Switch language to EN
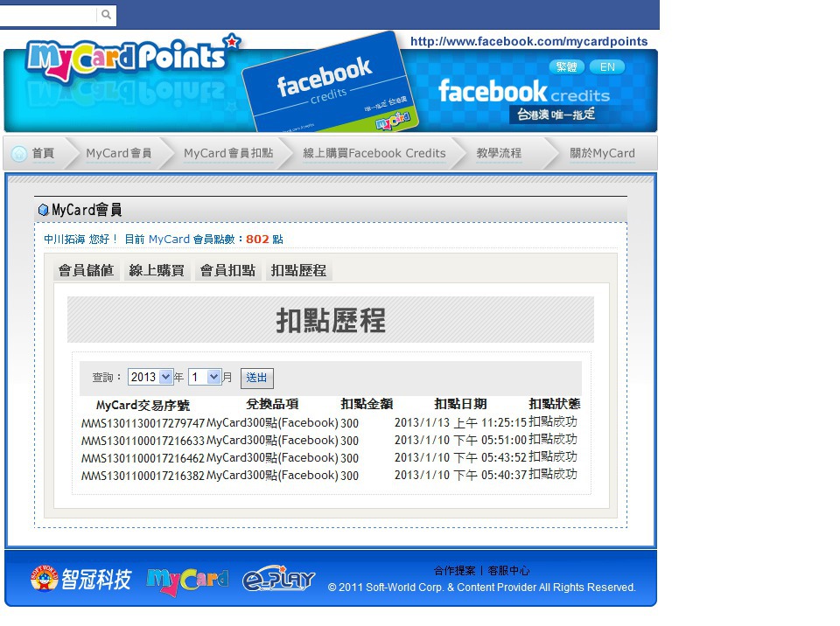Image resolution: width=840 pixels, height=626 pixels. pyautogui.click(x=607, y=67)
